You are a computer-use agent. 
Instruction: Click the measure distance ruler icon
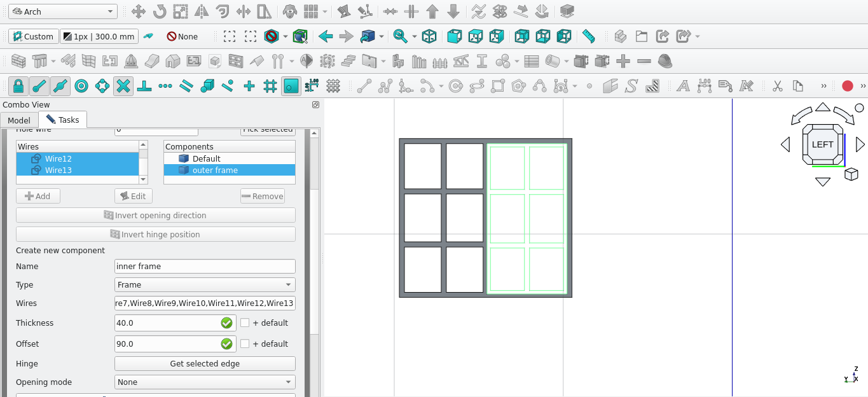(589, 36)
